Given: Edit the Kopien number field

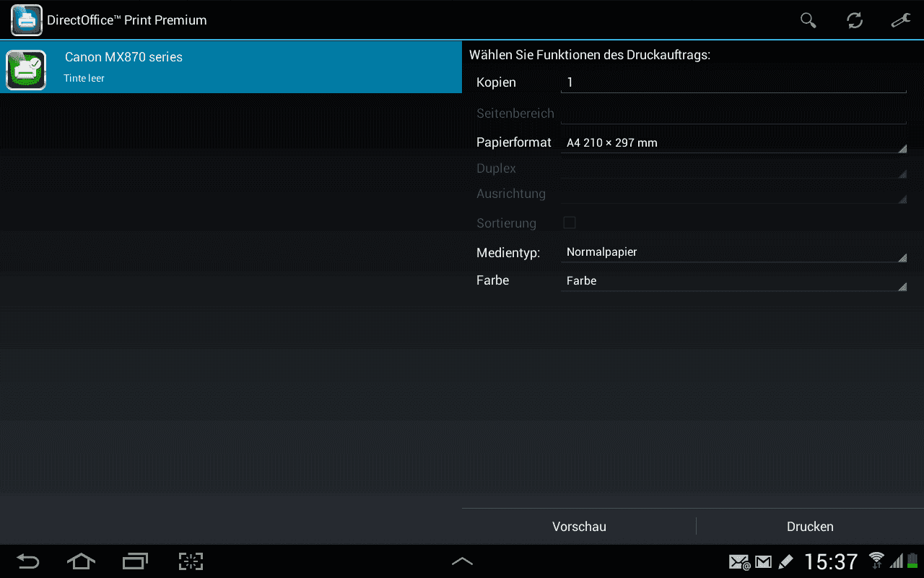Looking at the screenshot, I should click(x=733, y=82).
